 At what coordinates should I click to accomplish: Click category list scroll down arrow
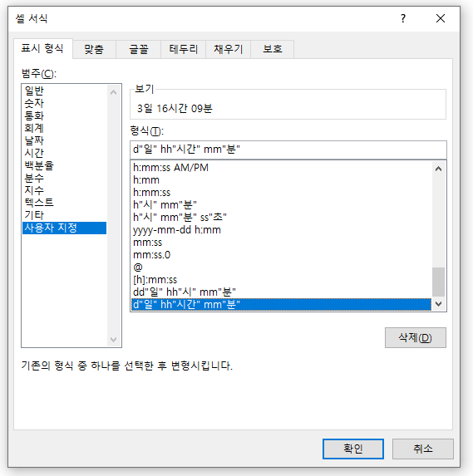coord(114,340)
